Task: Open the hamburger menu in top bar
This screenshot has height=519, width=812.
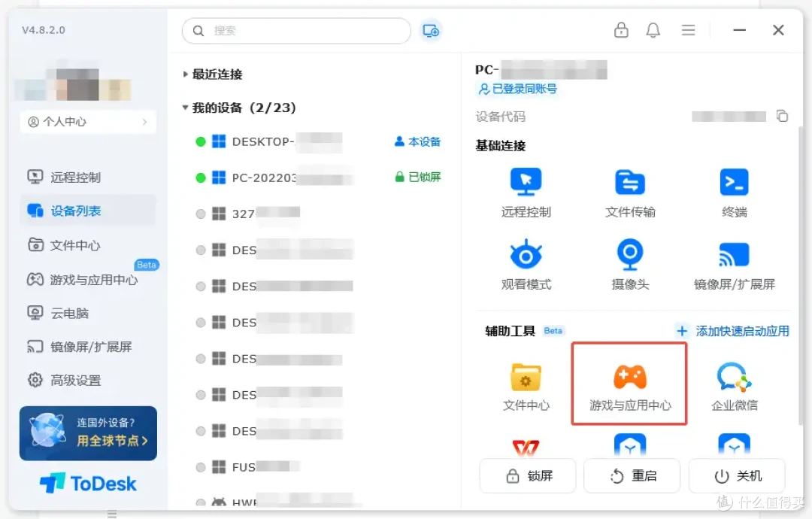Action: (688, 30)
